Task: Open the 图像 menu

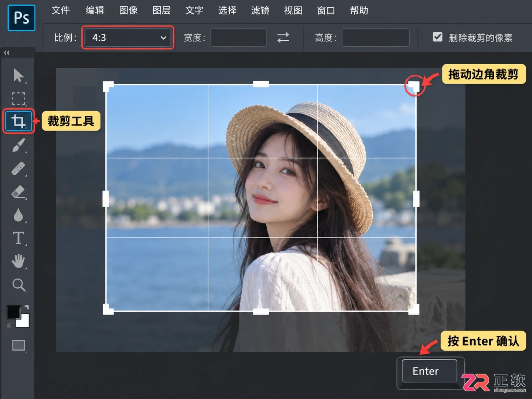Action: [x=129, y=10]
